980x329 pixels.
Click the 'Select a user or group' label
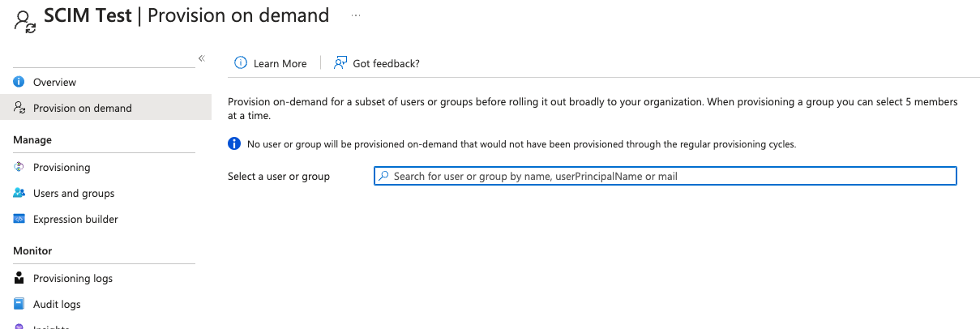pos(279,176)
